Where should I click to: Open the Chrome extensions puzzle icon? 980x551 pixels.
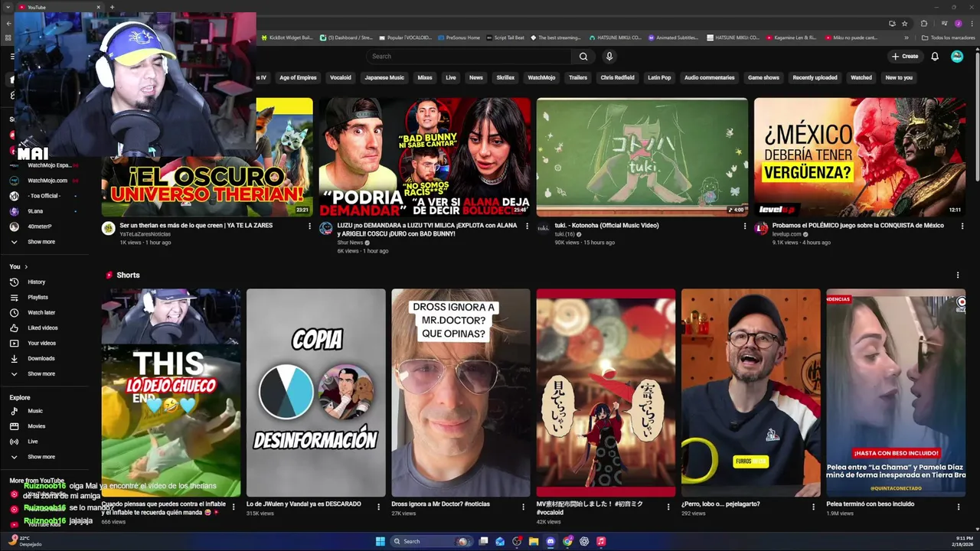pyautogui.click(x=923, y=23)
